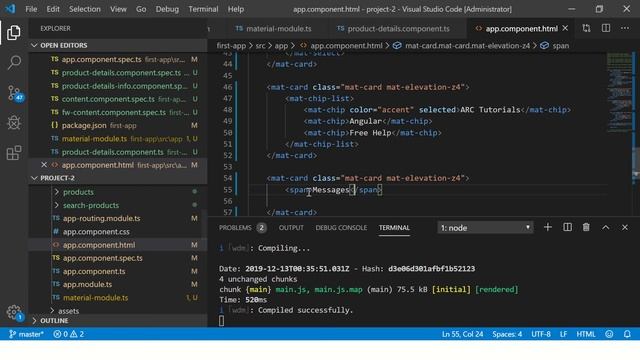The height and width of the screenshot is (360, 640).
Task: Click inside terminal at the cursor prompt
Action: 222,321
